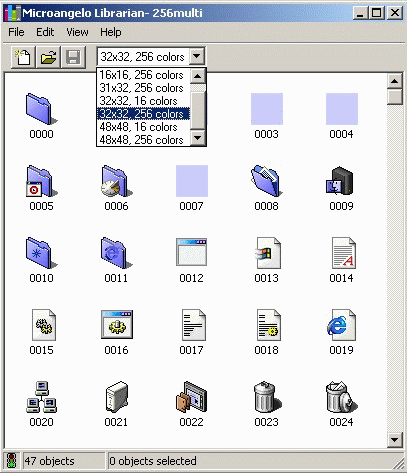
Task: Select folder with clock icon 0006
Action: 116,181
